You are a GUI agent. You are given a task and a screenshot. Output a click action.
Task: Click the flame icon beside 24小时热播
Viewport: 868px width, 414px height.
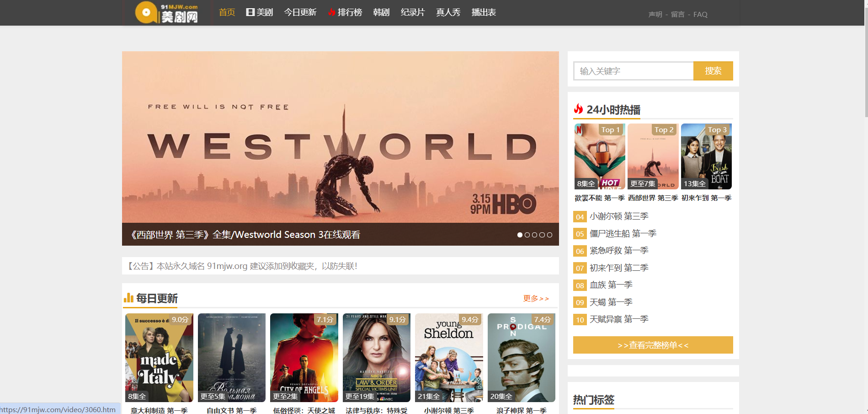point(579,109)
